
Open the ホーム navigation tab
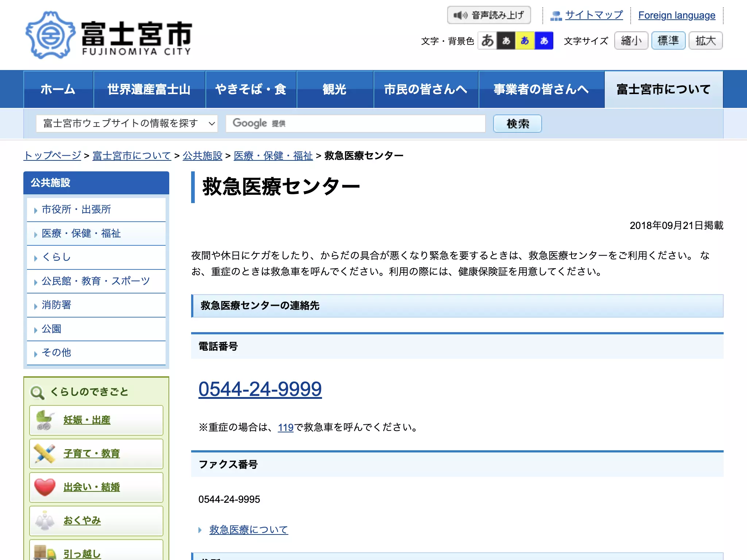coord(58,89)
